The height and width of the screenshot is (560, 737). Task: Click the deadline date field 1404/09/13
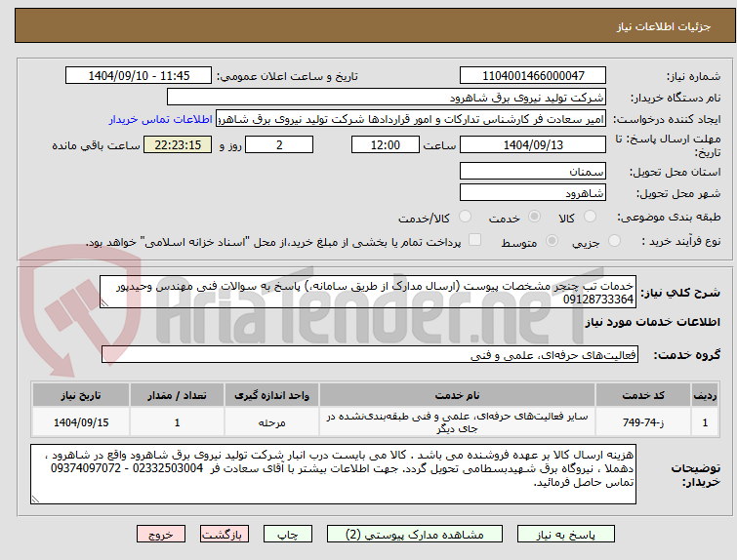coord(533,144)
